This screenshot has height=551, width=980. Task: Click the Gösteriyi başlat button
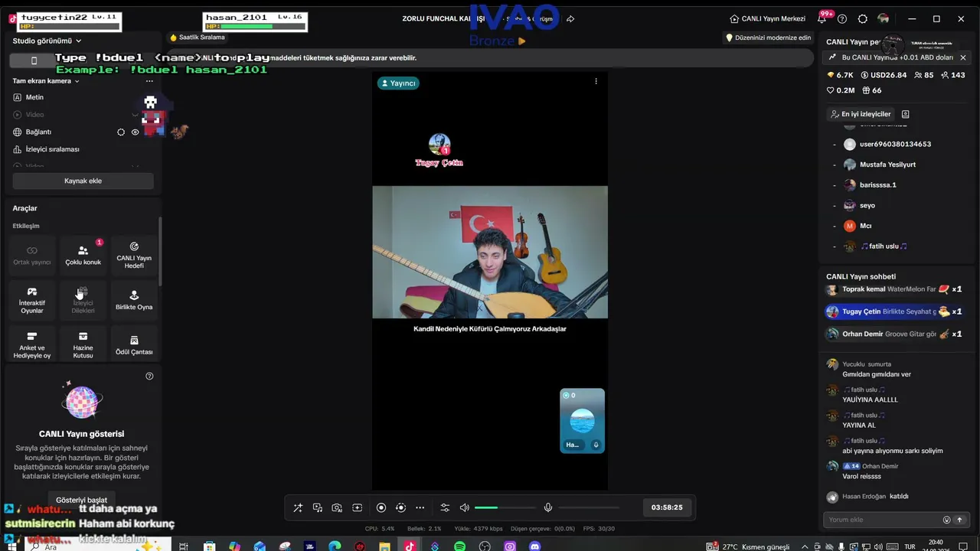click(82, 500)
